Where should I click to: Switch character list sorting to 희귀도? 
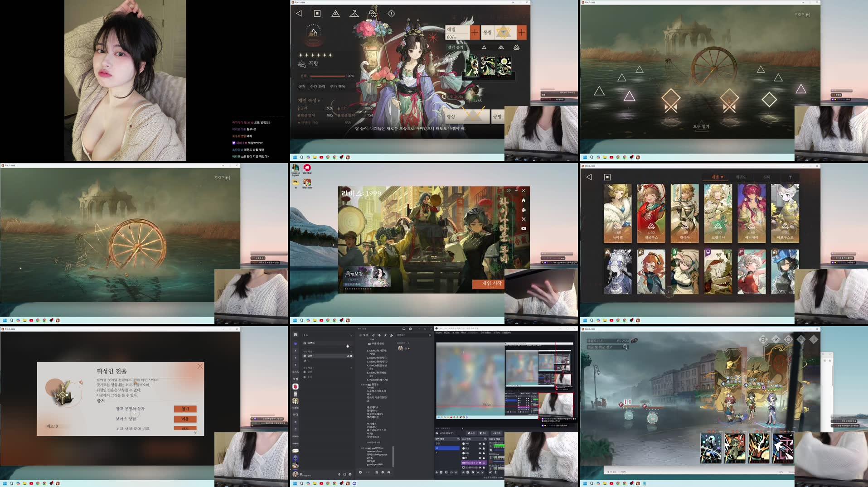tap(741, 177)
